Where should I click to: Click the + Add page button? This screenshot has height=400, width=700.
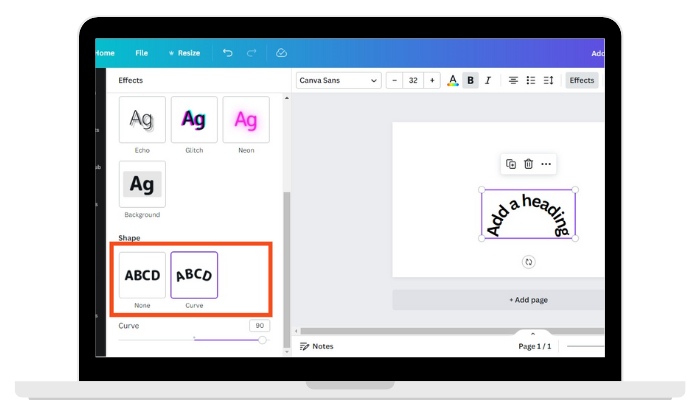coord(499,300)
